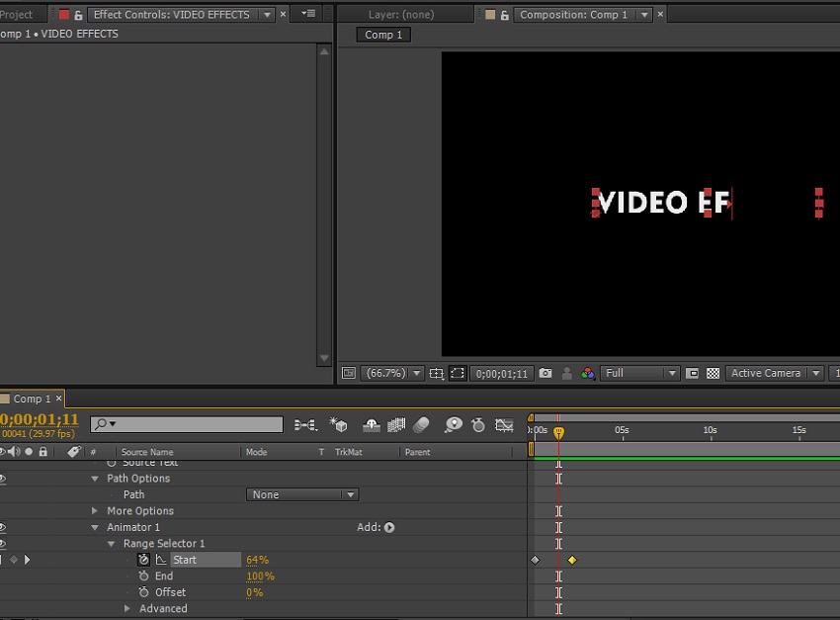The image size is (840, 620).
Task: Select the Layer (none) tab
Action: 401,15
